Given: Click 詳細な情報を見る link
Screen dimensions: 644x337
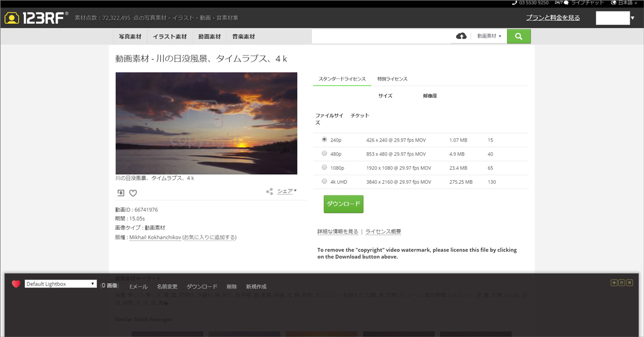Looking at the screenshot, I should tap(338, 232).
